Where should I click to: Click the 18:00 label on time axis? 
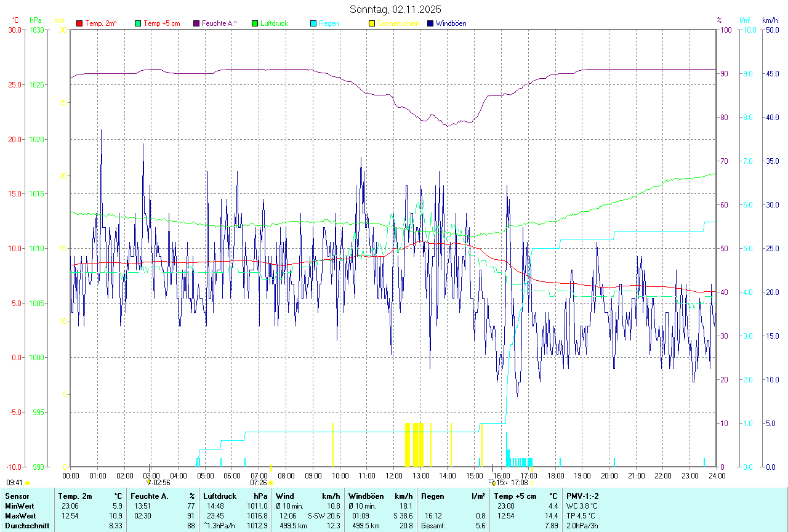coord(555,475)
